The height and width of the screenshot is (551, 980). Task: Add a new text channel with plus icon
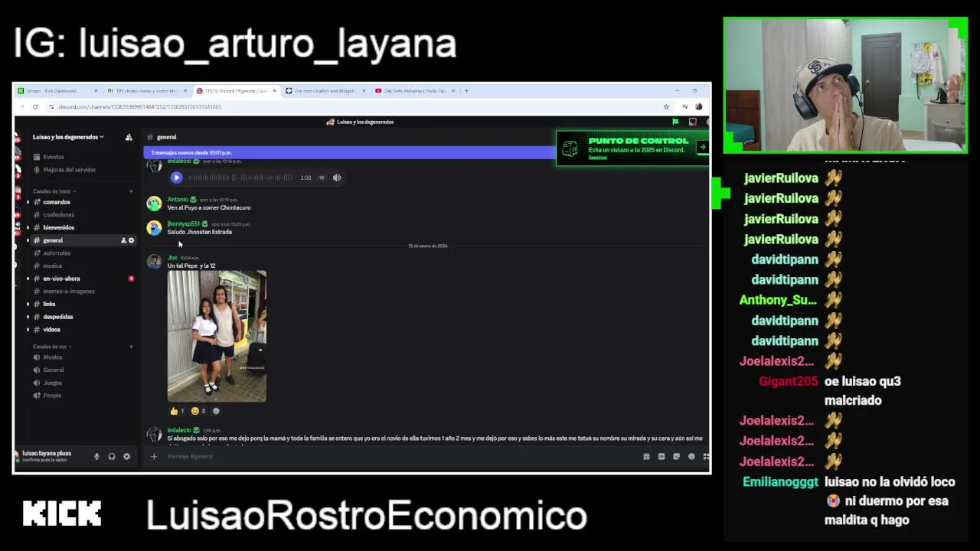coord(131,191)
